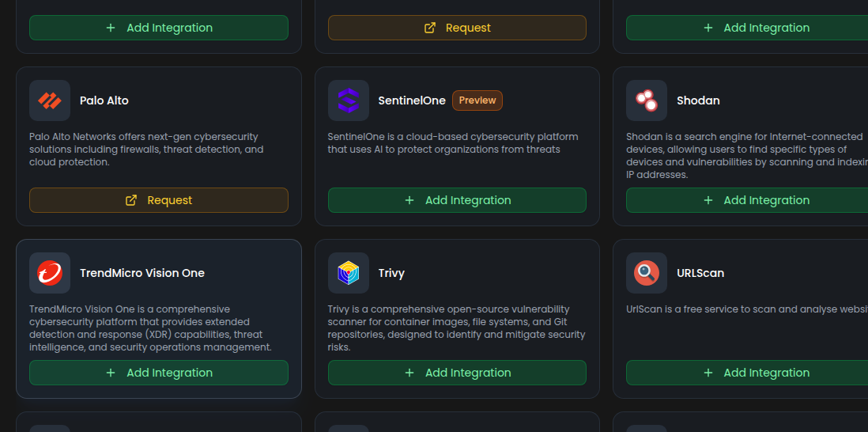Image resolution: width=868 pixels, height=432 pixels.
Task: Click the SentinelOne description text
Action: [452, 143]
